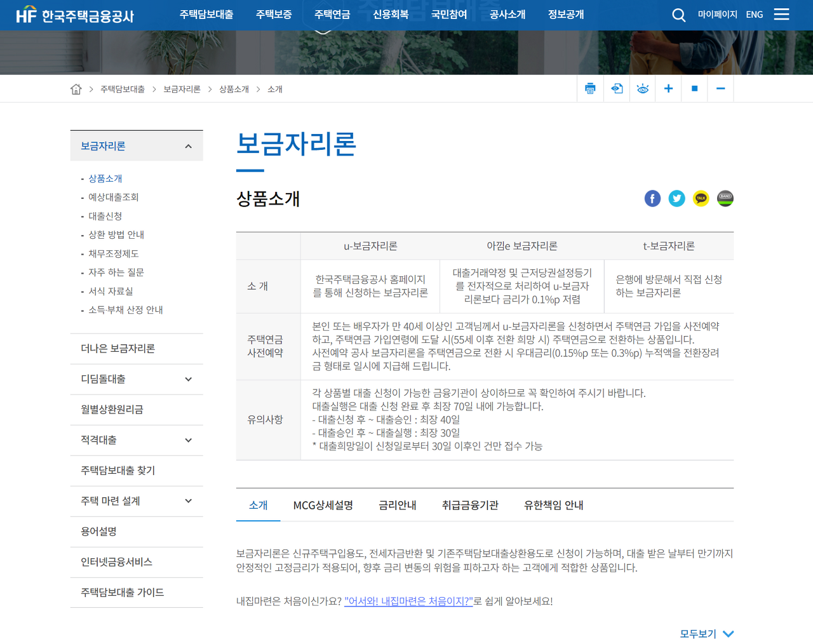Click 자주 하는 질문 in the sidebar

point(116,272)
